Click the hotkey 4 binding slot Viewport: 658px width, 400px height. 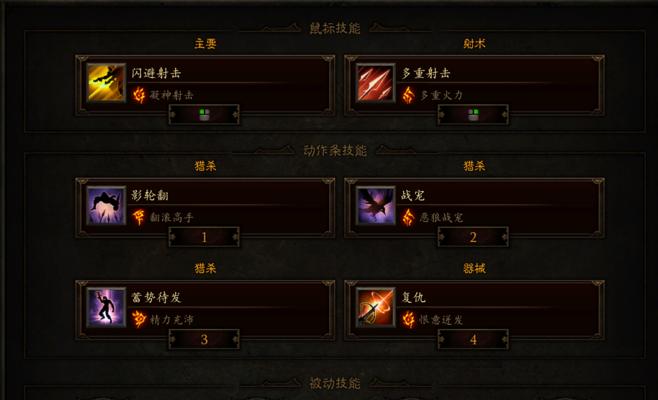point(473,339)
